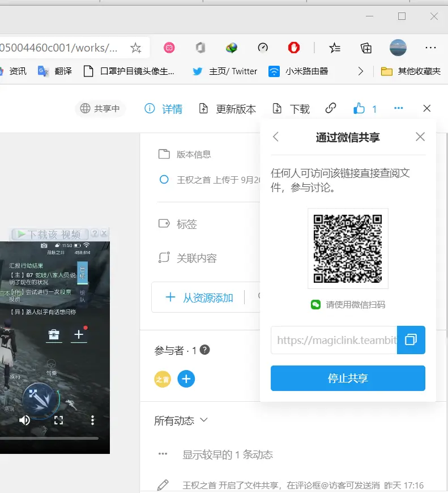Click the video preview thumbnail
This screenshot has height=493, width=448.
tap(55, 347)
